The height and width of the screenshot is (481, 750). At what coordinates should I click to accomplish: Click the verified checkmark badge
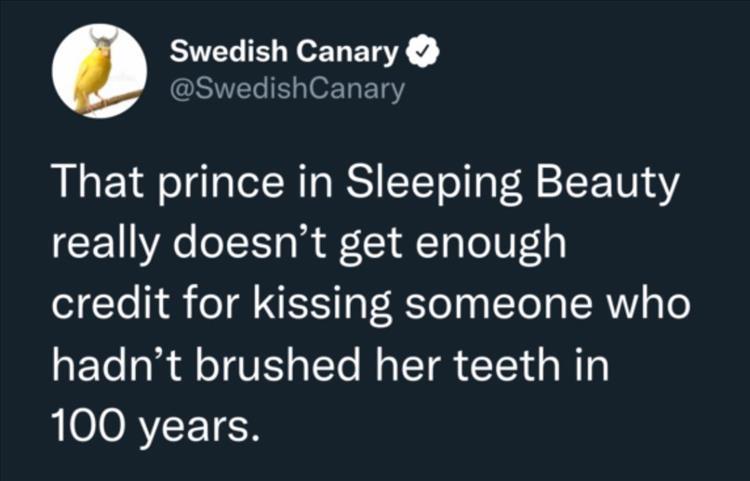point(420,50)
